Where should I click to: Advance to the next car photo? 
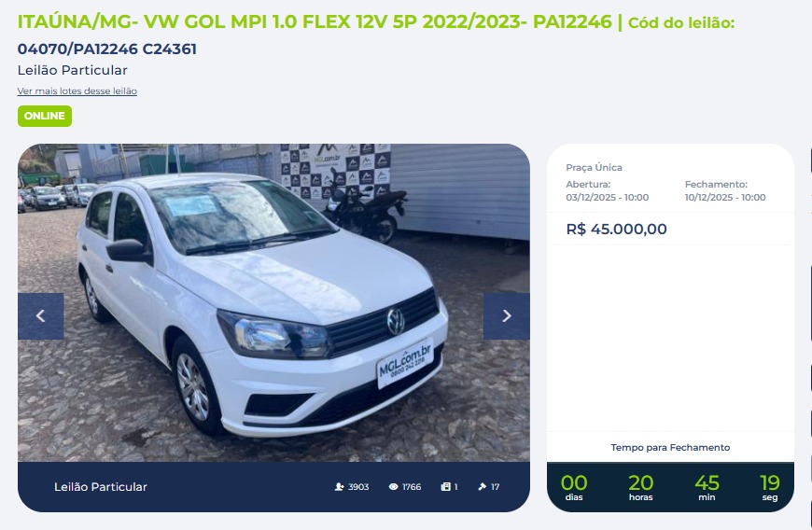(x=507, y=316)
